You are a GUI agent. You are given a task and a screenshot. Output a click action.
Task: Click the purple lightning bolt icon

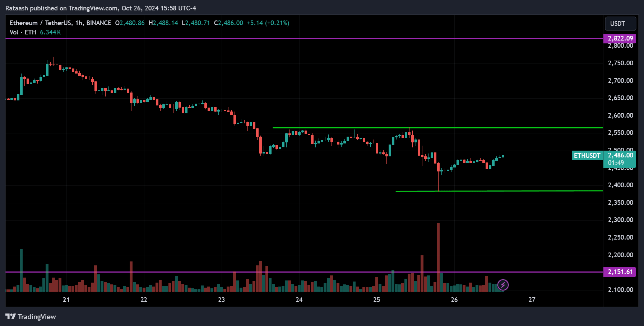[x=503, y=285]
